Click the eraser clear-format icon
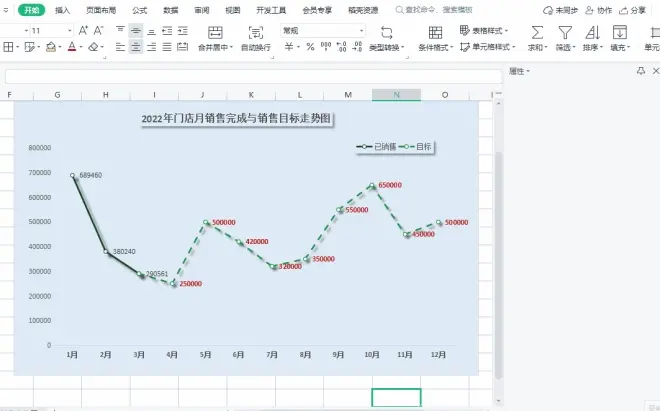 click(x=93, y=47)
